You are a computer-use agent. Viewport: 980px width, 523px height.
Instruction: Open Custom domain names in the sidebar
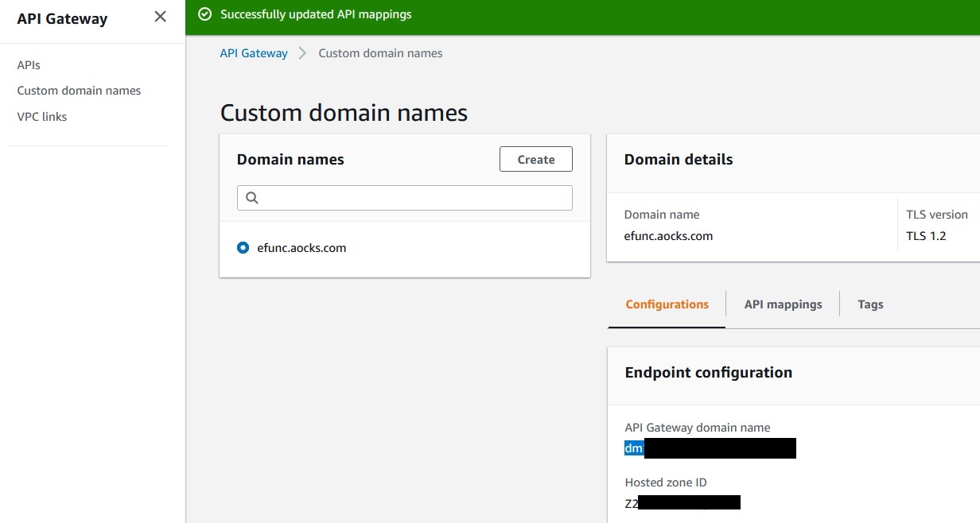click(79, 91)
